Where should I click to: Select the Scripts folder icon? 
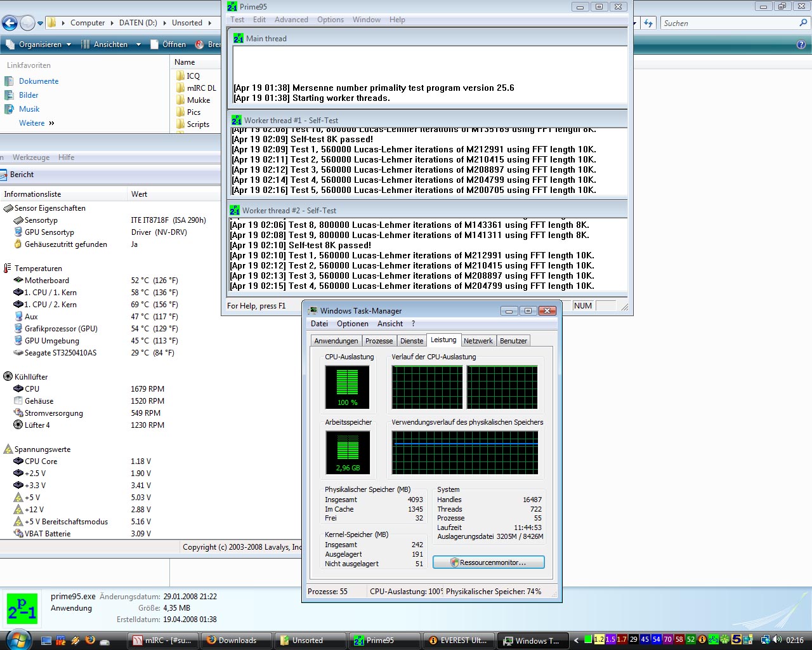[181, 124]
